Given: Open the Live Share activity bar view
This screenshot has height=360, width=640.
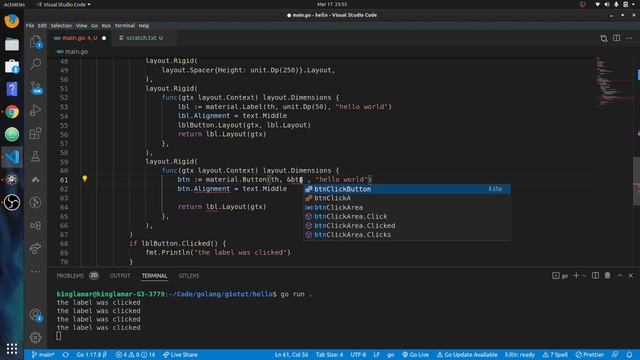Looking at the screenshot, I should [x=36, y=248].
